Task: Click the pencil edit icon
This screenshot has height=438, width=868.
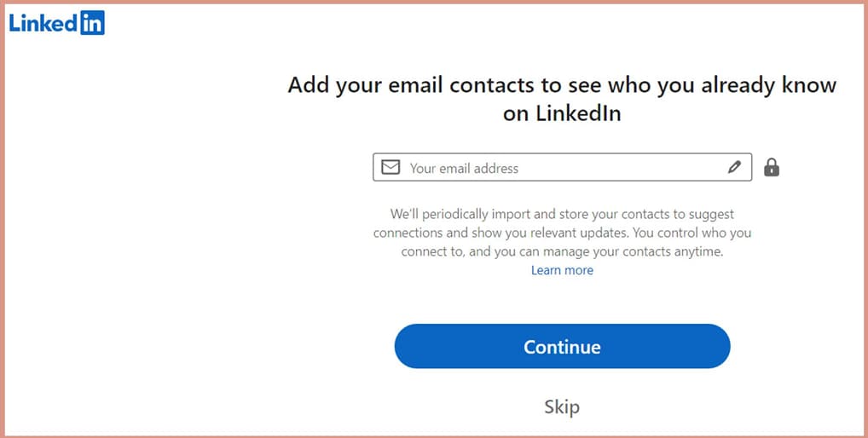Action: tap(734, 167)
